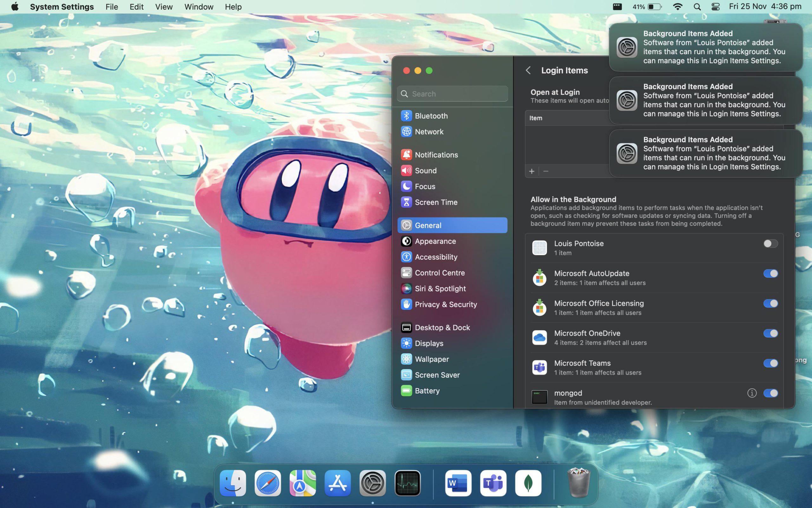
Task: Click battery status in menu bar
Action: pos(647,7)
